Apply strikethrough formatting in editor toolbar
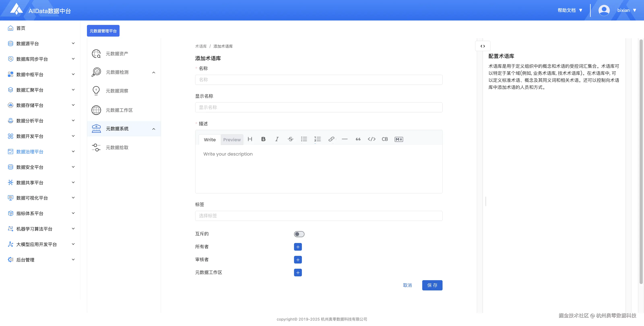644x326 pixels. [290, 139]
